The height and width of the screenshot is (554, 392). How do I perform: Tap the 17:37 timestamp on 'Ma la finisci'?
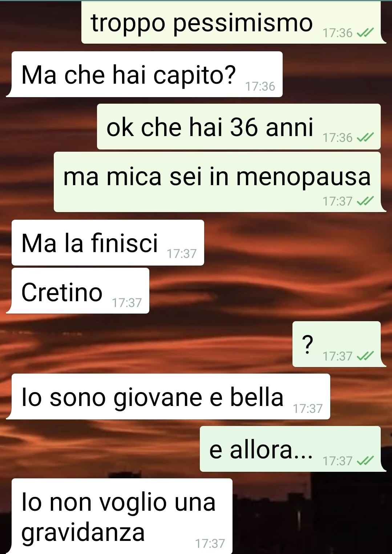click(x=182, y=254)
